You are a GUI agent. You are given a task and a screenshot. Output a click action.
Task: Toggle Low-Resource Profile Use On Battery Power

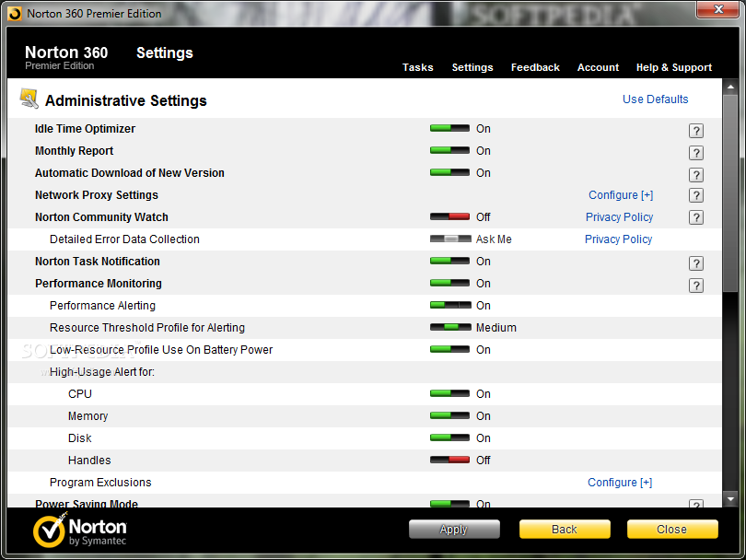(x=449, y=350)
